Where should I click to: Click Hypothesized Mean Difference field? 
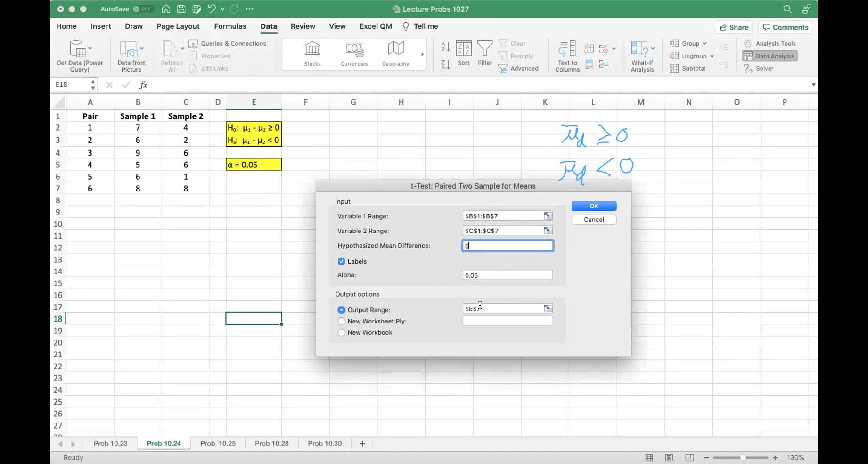[508, 246]
